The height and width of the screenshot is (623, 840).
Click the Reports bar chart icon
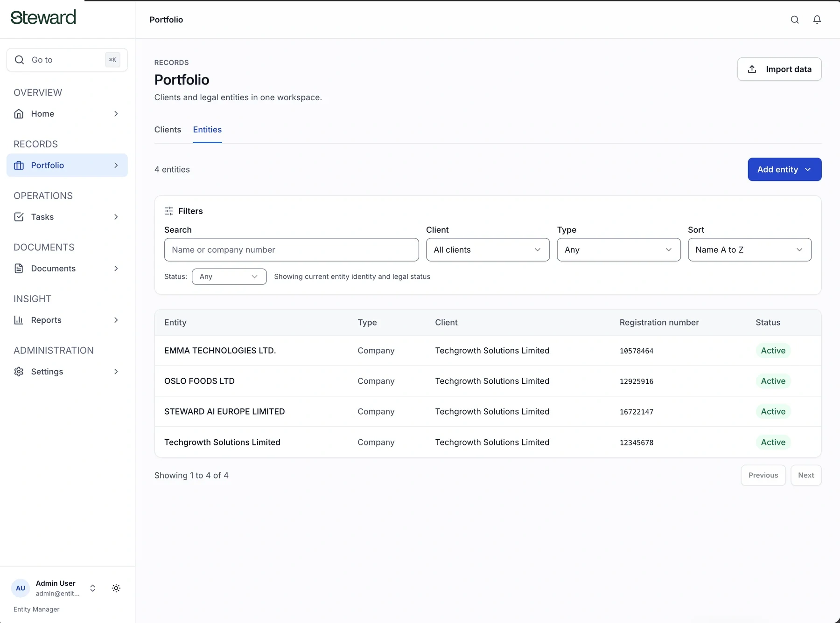coord(19,320)
